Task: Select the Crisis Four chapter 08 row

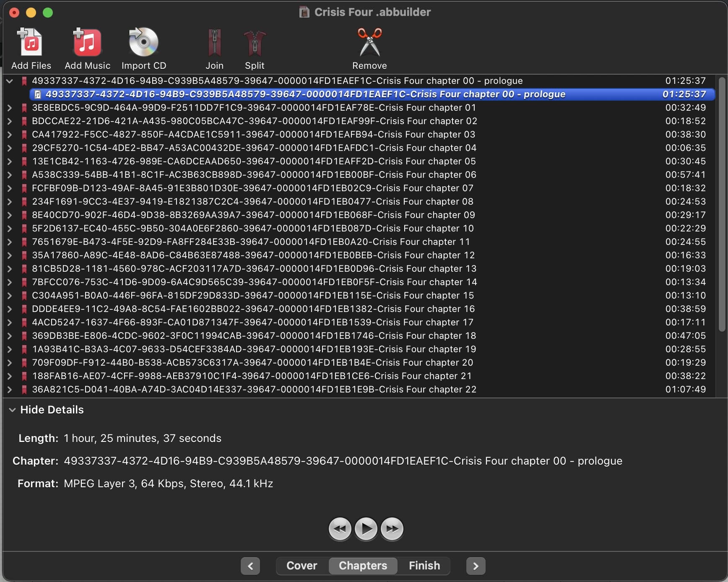Action: point(359,202)
